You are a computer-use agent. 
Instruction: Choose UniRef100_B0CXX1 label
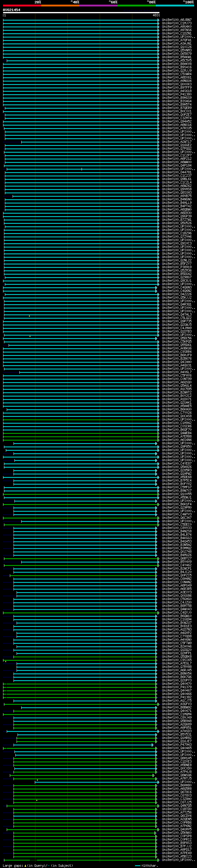[177, 111]
